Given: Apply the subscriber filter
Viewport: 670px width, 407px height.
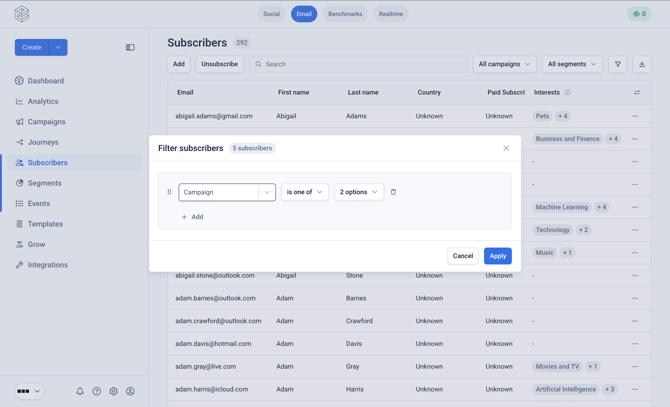Looking at the screenshot, I should [x=498, y=256].
